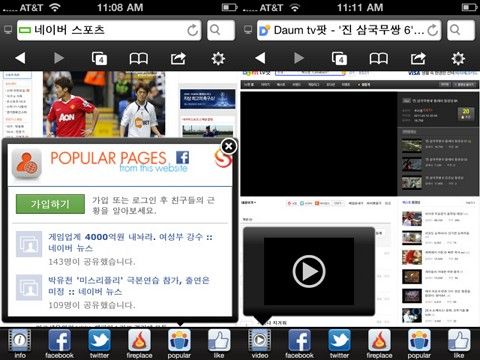Open bookmarks book icon in left browser toolbar

click(x=139, y=59)
